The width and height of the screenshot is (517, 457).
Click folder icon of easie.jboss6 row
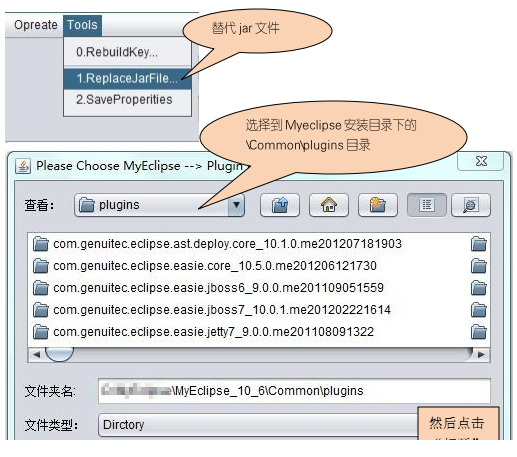point(41,288)
